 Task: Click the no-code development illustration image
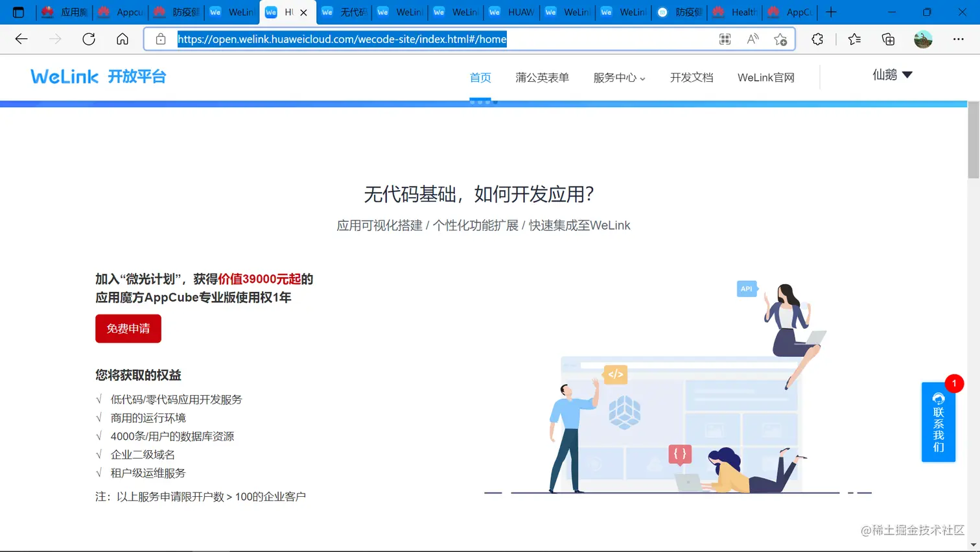(x=678, y=388)
